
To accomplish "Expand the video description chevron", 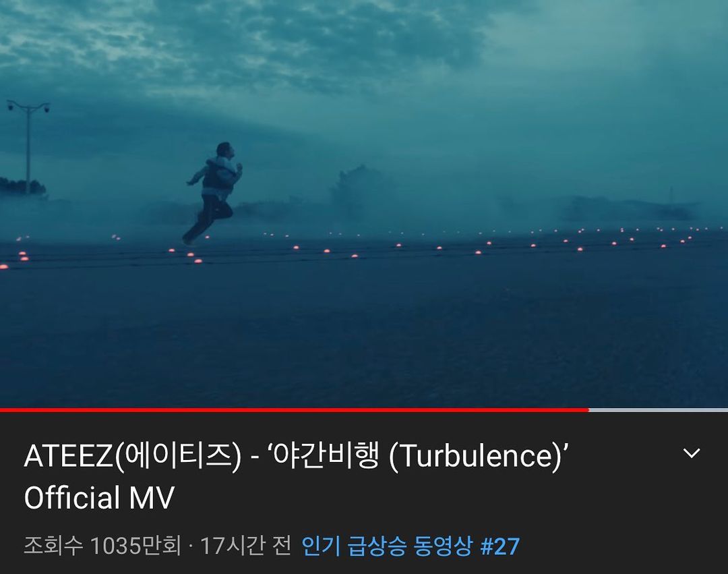I will click(692, 453).
